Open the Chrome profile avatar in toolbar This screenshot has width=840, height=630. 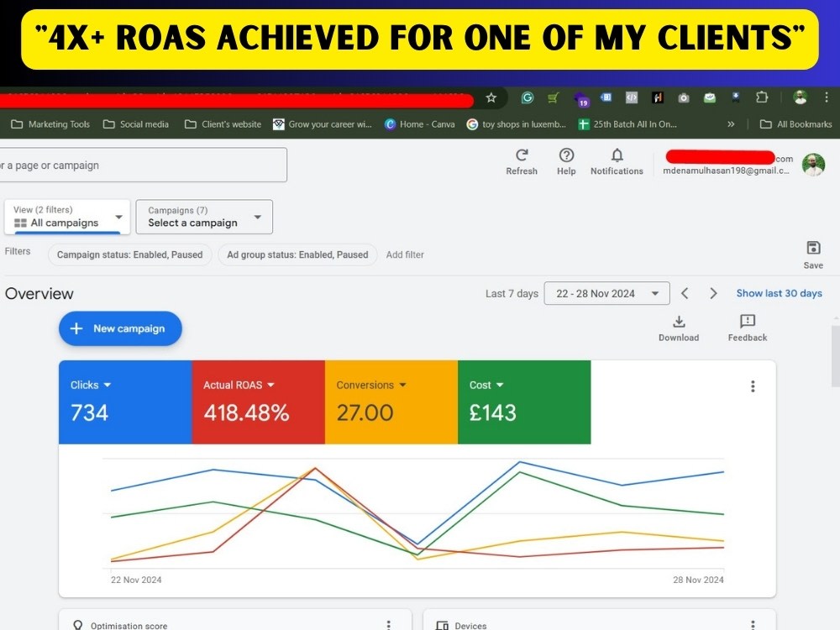pyautogui.click(x=801, y=97)
